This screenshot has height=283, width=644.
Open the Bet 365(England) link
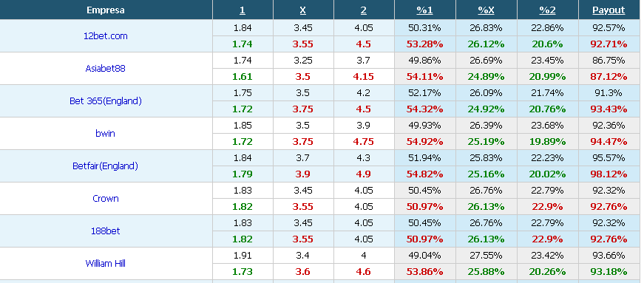point(106,100)
